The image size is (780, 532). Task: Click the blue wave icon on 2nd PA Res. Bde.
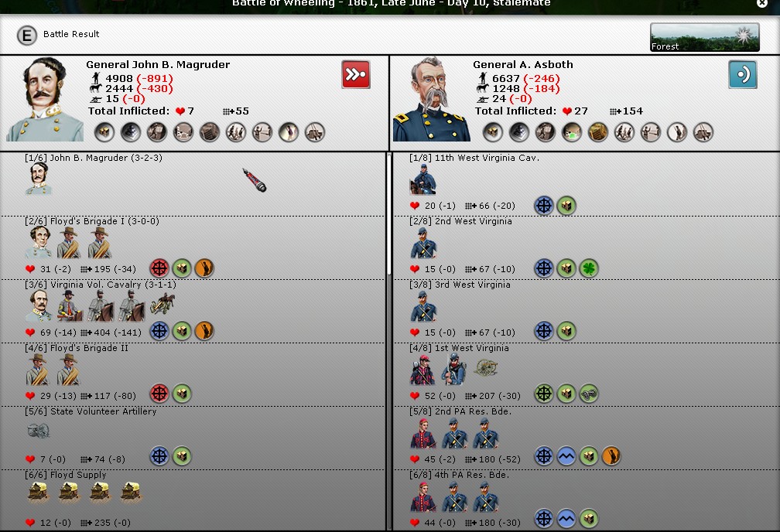(566, 456)
